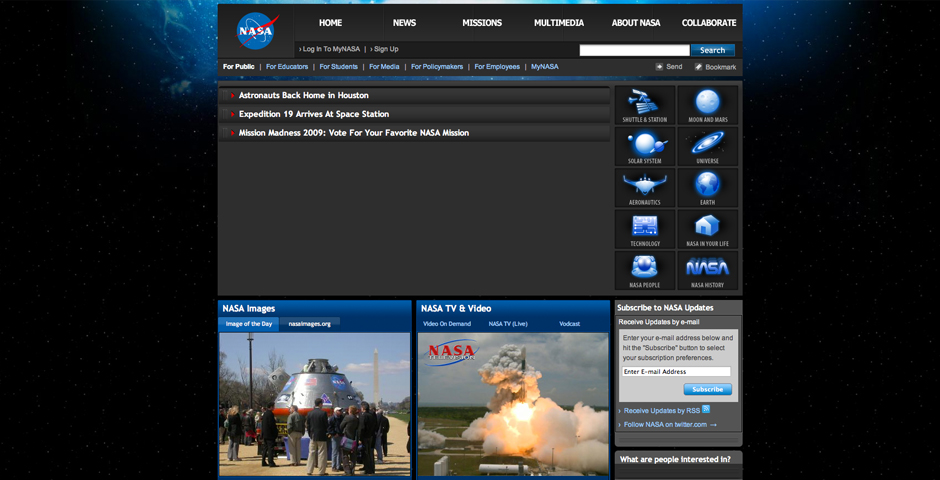Select the For Policymakers audience link

tap(437, 67)
